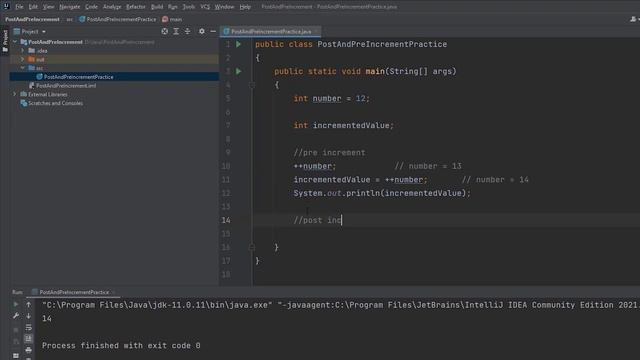Collapse the src folder
Screen dimensions: 640x360
pos(23,68)
